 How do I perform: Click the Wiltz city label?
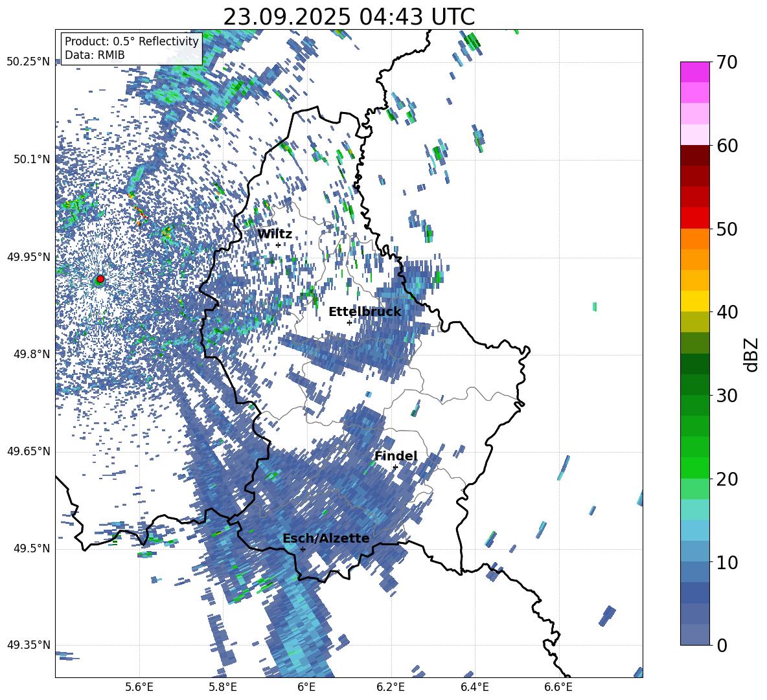point(275,234)
